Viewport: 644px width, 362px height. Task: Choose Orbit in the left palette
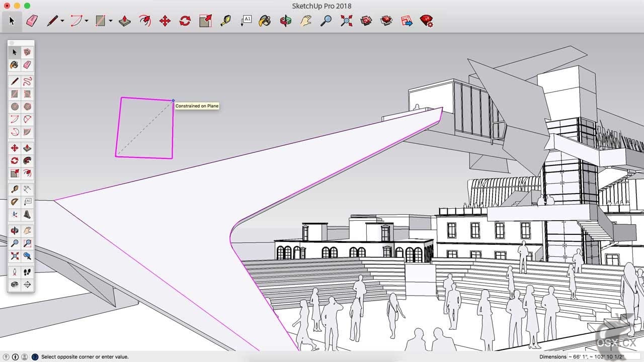(15, 231)
